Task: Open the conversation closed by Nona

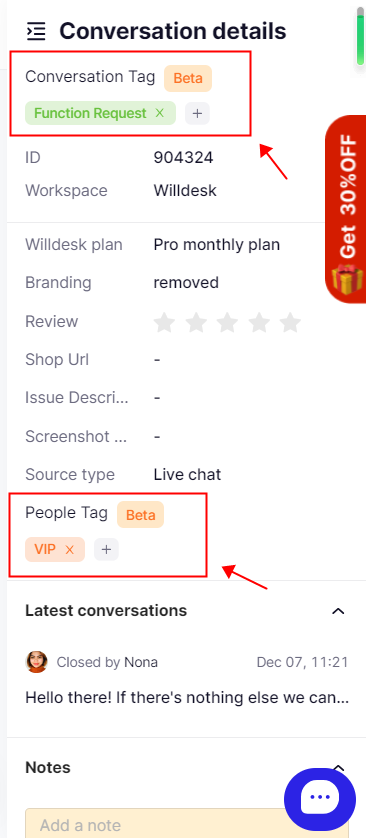Action: tap(187, 680)
